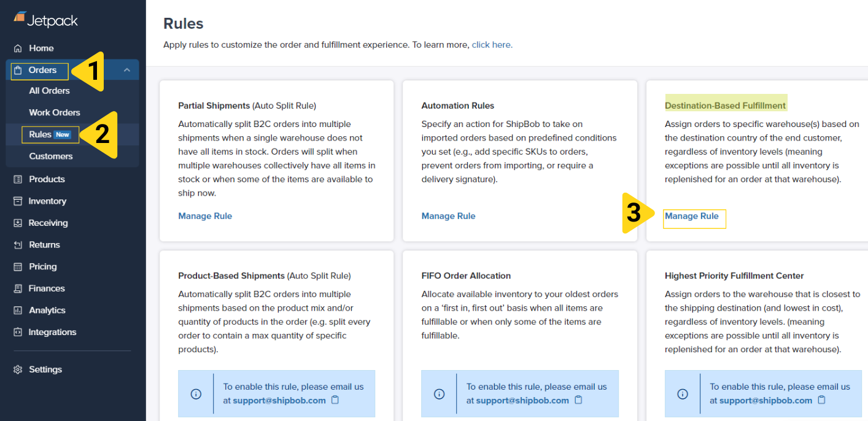Navigate to Customers
The width and height of the screenshot is (868, 421).
tap(51, 156)
